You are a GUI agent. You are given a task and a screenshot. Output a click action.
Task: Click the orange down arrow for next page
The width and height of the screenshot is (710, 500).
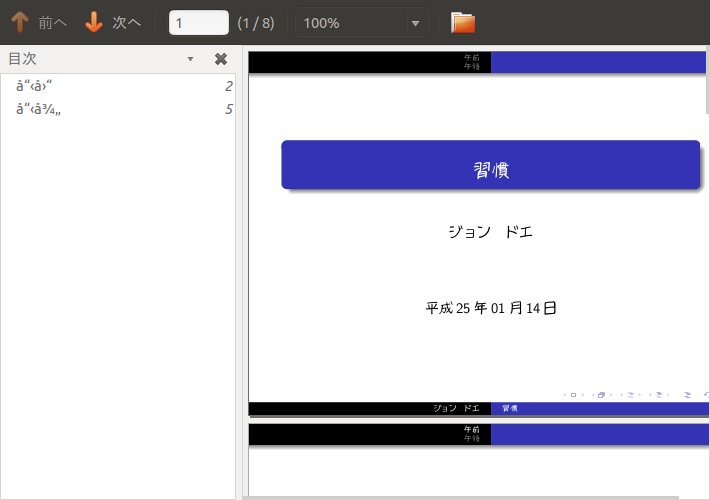point(94,22)
